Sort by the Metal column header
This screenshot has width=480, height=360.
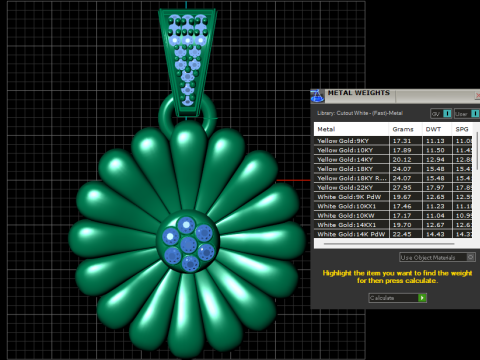pyautogui.click(x=351, y=129)
